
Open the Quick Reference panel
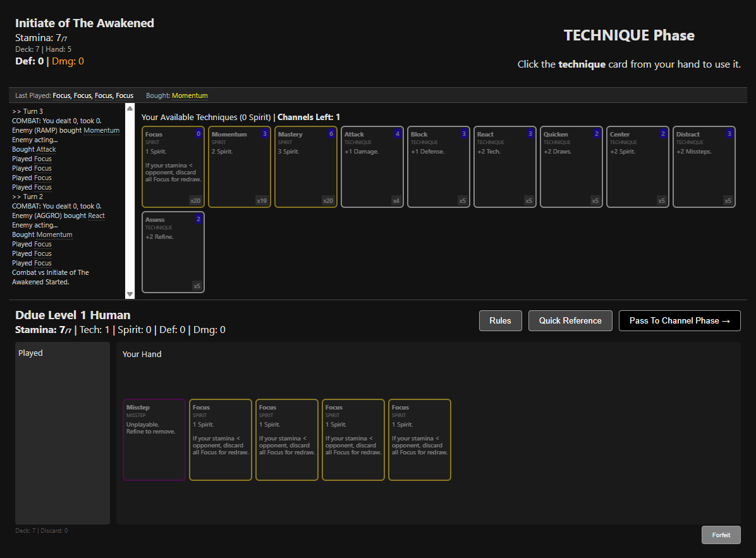coord(570,321)
